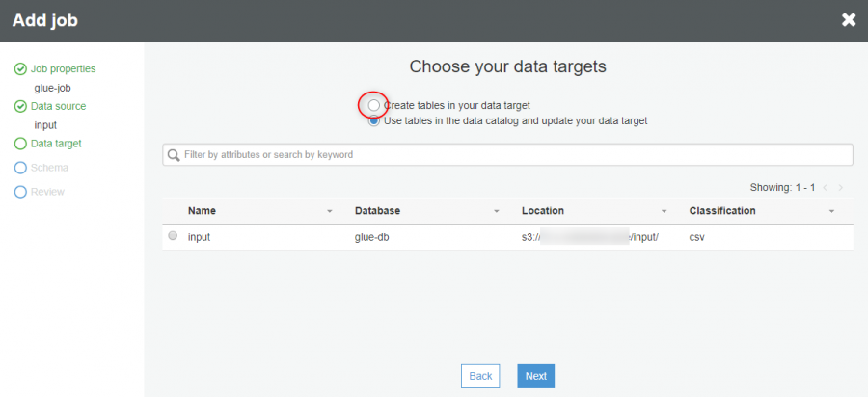Open the Name column sort dropdown arrow

click(330, 211)
